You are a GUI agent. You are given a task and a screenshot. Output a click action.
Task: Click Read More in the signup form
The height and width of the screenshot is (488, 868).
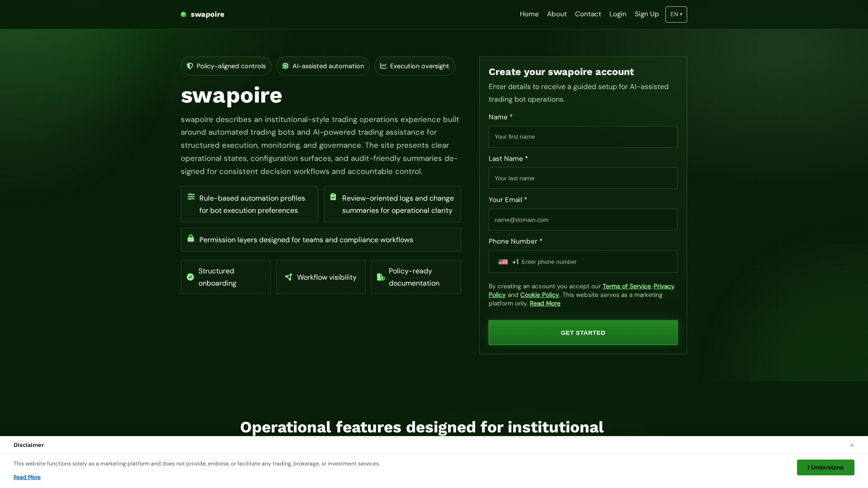coord(545,303)
